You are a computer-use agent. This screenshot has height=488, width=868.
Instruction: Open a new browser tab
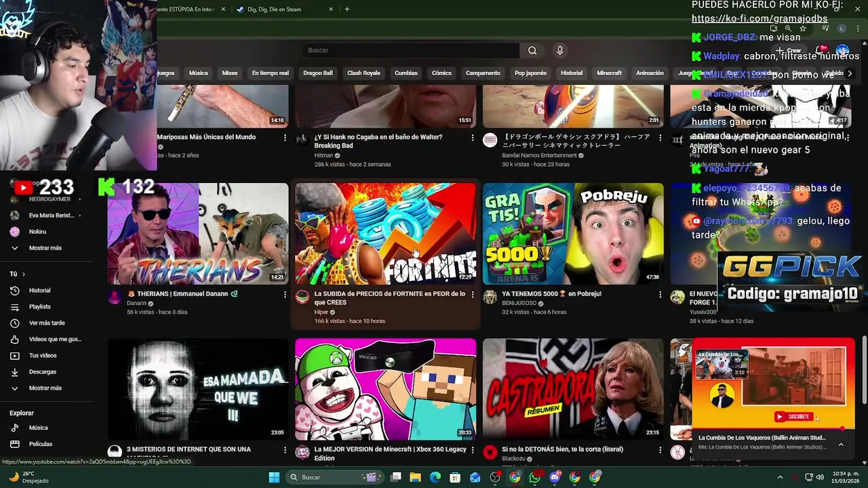[347, 9]
